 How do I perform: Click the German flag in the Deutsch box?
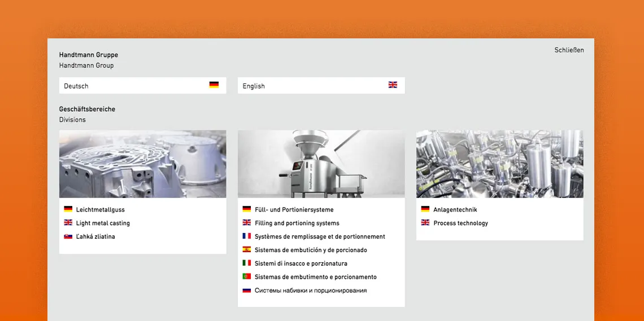click(214, 85)
